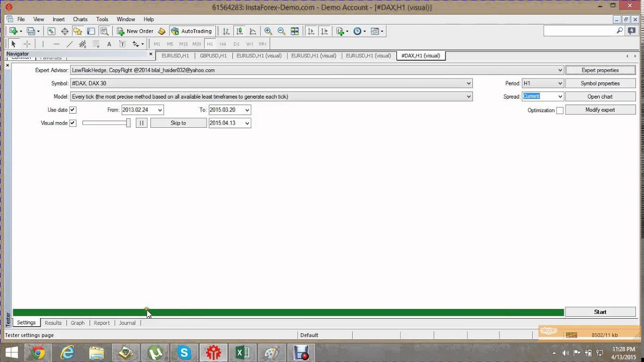Switch to the tester Results tab
The width and height of the screenshot is (644, 362).
tap(53, 323)
